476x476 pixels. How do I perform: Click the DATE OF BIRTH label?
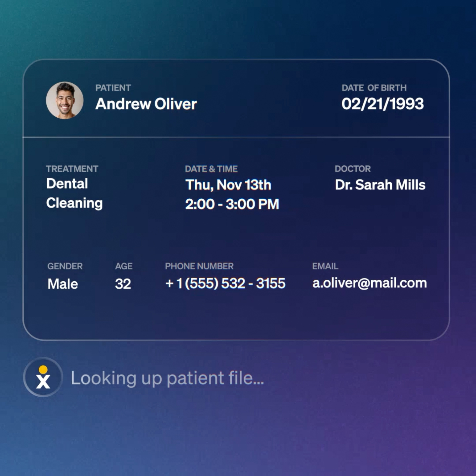point(374,88)
